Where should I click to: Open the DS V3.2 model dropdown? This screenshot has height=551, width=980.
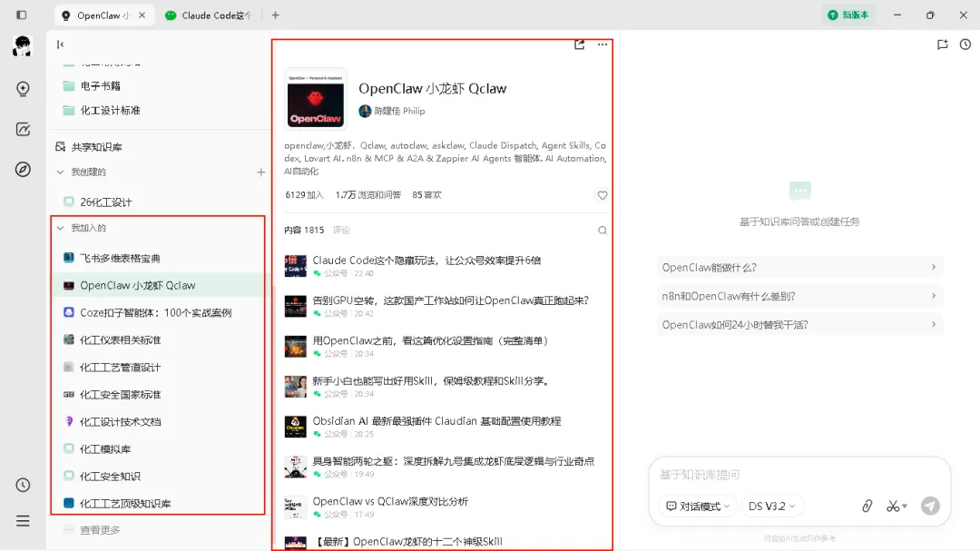coord(772,506)
